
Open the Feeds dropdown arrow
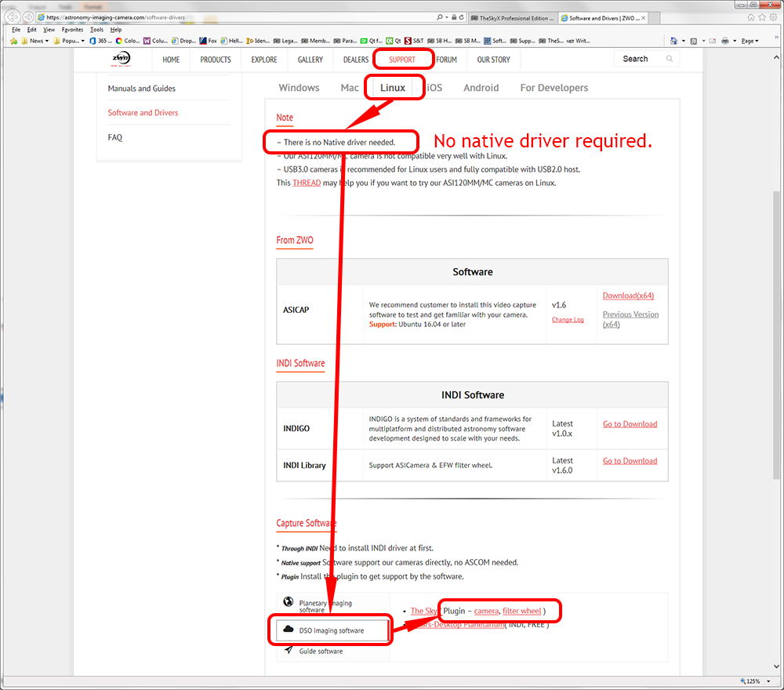click(x=703, y=41)
